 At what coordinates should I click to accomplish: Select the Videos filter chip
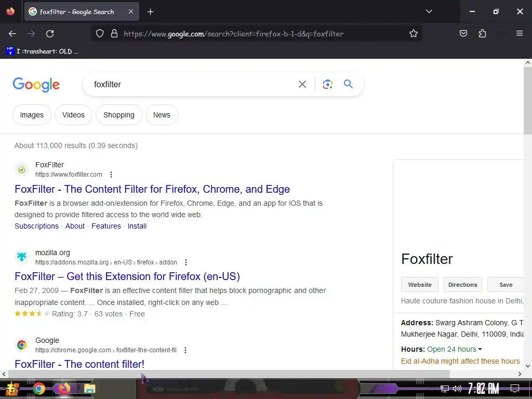(73, 115)
